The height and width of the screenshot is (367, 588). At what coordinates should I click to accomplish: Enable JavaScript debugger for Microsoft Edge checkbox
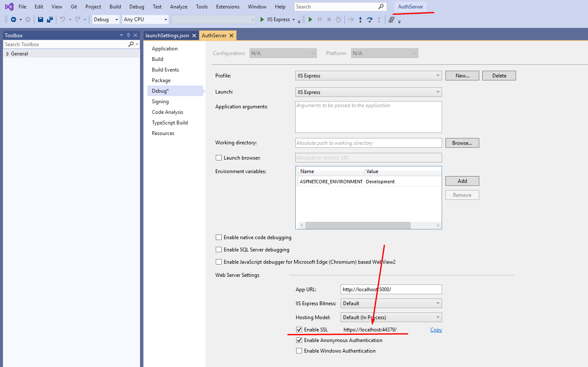pyautogui.click(x=219, y=262)
